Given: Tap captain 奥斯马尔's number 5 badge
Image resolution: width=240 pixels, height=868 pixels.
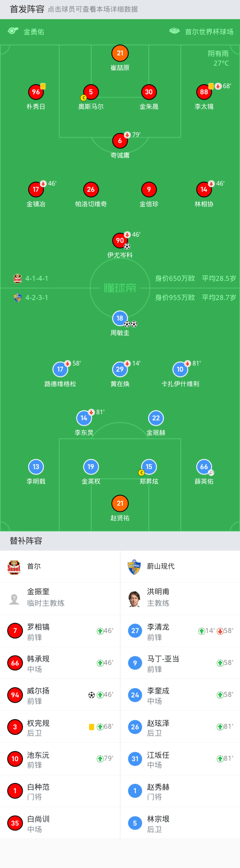Looking at the screenshot, I should (91, 92).
